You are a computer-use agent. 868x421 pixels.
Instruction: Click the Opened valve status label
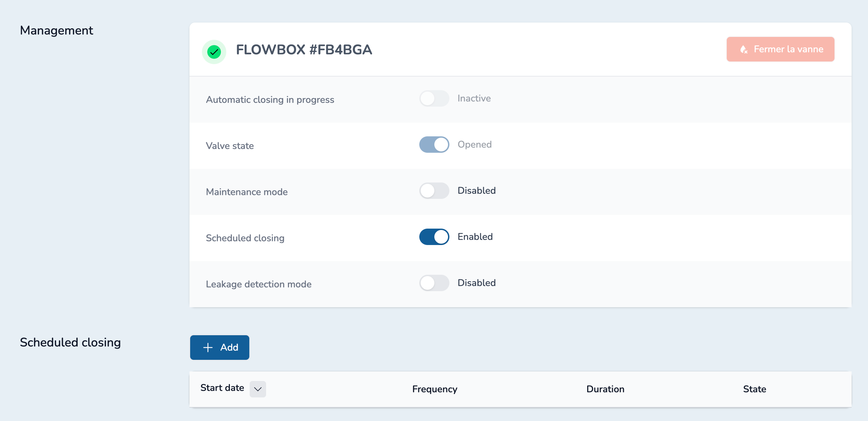pos(475,145)
